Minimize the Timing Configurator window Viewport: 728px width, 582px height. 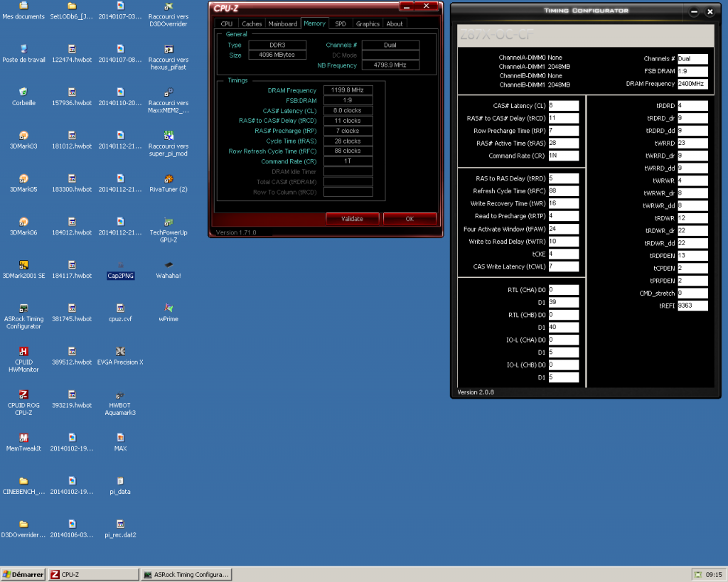[x=694, y=11]
